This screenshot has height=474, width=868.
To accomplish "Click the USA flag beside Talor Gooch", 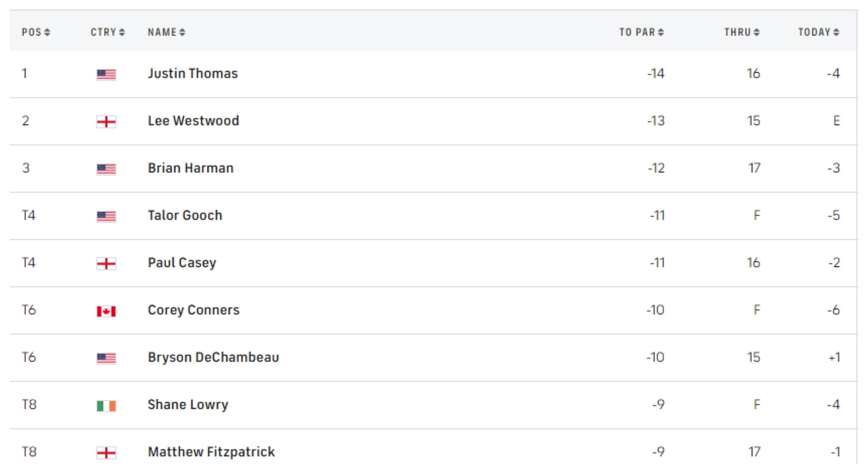I will pyautogui.click(x=106, y=216).
